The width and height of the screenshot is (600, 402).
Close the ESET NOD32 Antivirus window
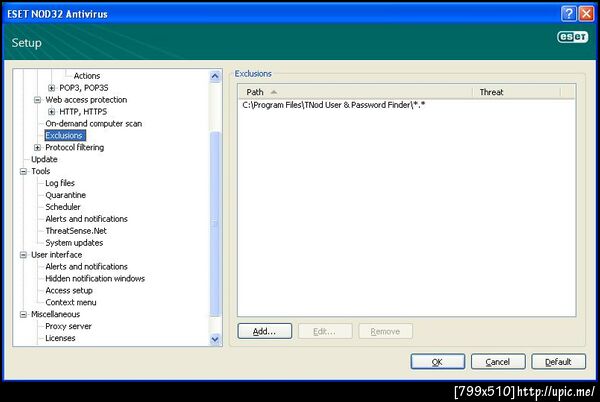586,14
